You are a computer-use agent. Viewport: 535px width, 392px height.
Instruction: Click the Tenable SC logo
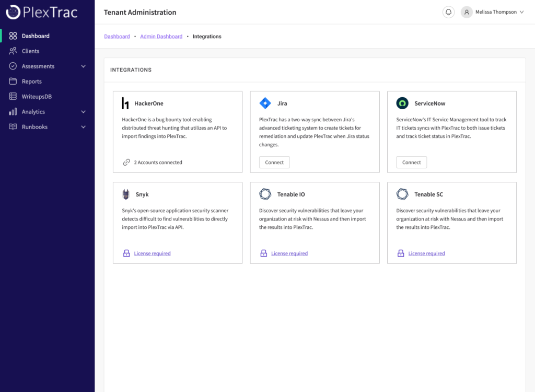tap(402, 194)
